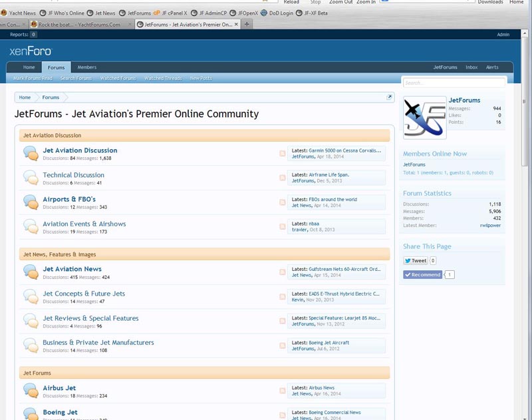This screenshot has height=420, width=532.
Task: Open latest thread Gulfstream Nets 60-Aircraft Order
Action: click(344, 269)
